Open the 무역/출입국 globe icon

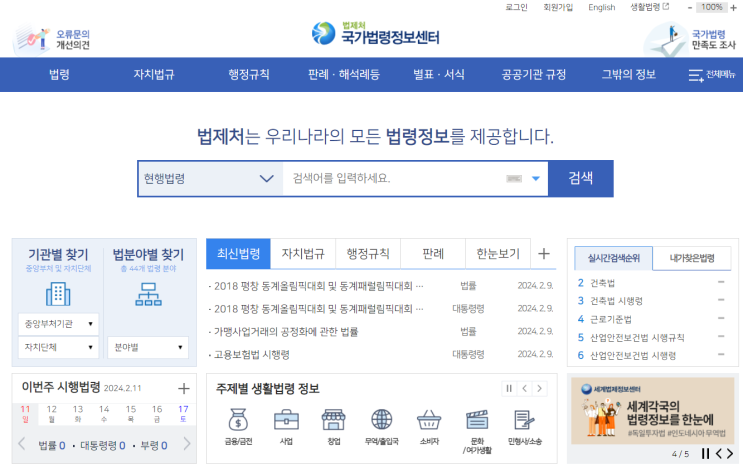coord(381,420)
